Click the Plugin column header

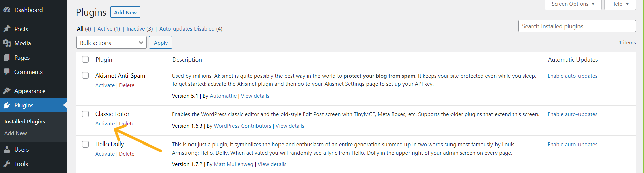pos(104,60)
